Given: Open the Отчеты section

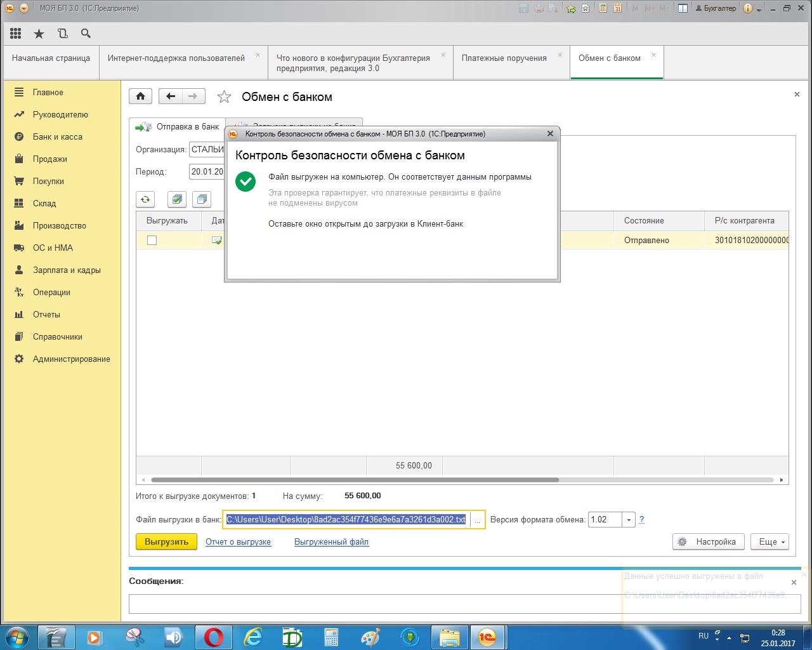Looking at the screenshot, I should [x=46, y=314].
